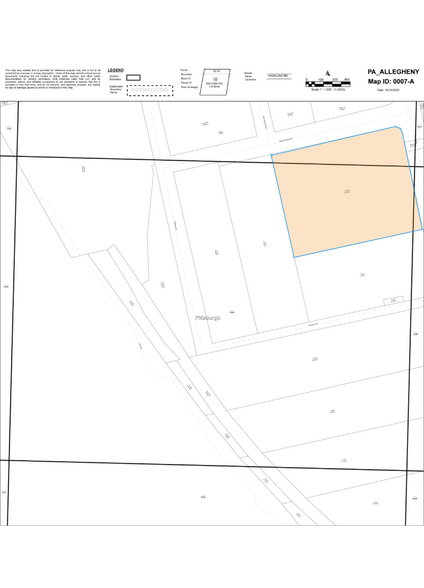Select the small rectangular parcel below the orange lot

pos(393,300)
